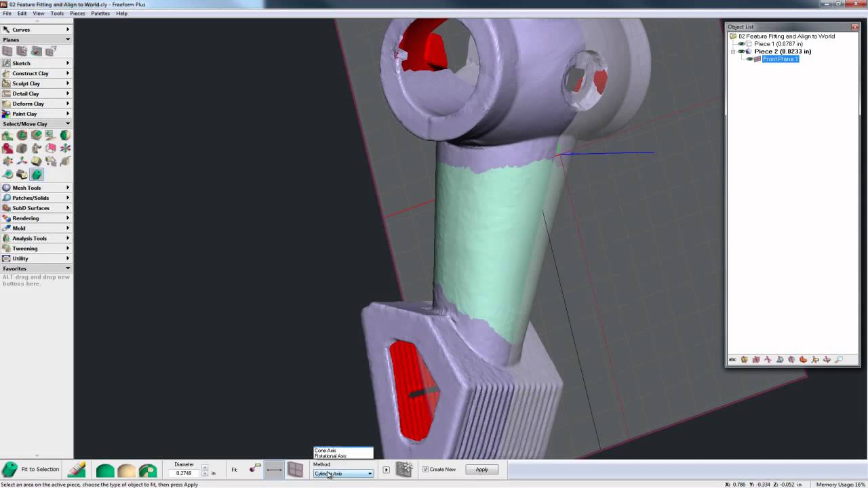Expand the Tweening palette
The width and height of the screenshot is (868, 488).
(x=37, y=249)
